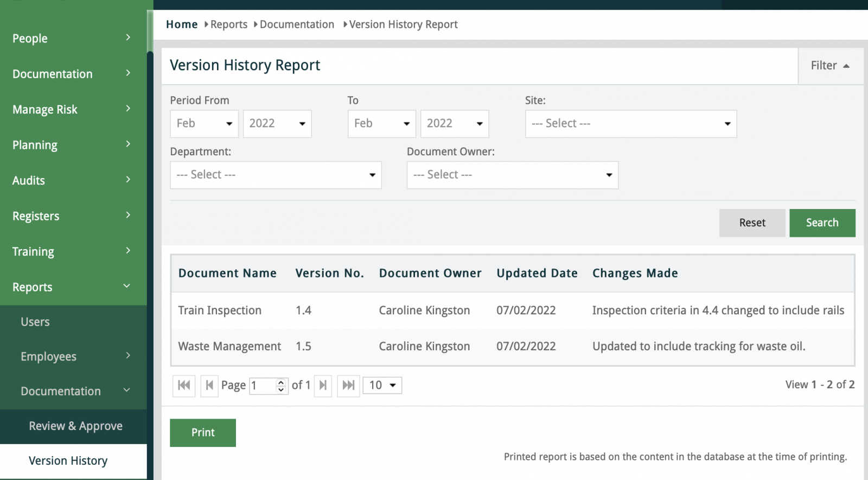Screen dimensions: 868x480
Task: Open the Period From month dropdown
Action: (204, 124)
